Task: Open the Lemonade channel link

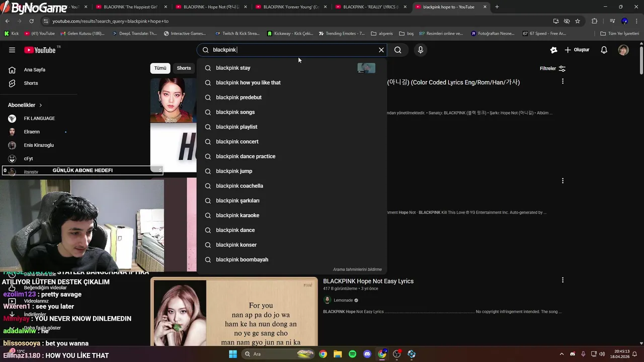Action: point(343,300)
